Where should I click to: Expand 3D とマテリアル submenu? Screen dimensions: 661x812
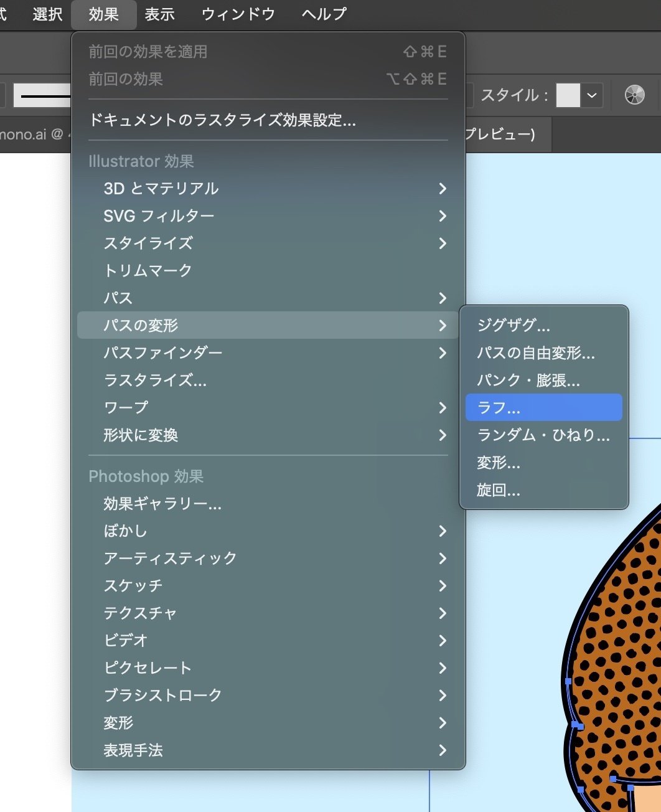268,188
